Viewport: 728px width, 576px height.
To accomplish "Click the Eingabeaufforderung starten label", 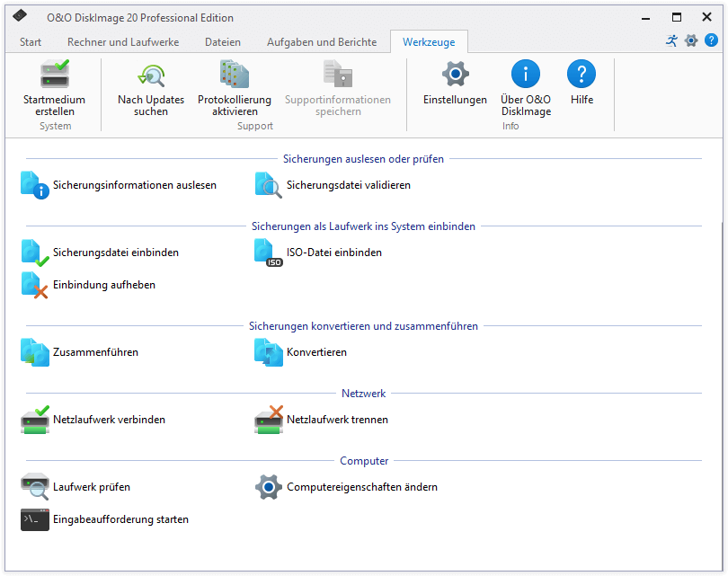I will [120, 519].
